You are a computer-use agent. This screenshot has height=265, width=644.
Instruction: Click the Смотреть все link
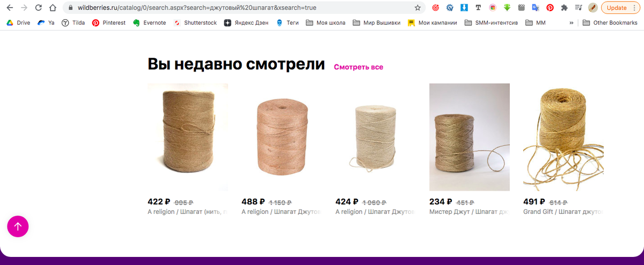(x=358, y=67)
